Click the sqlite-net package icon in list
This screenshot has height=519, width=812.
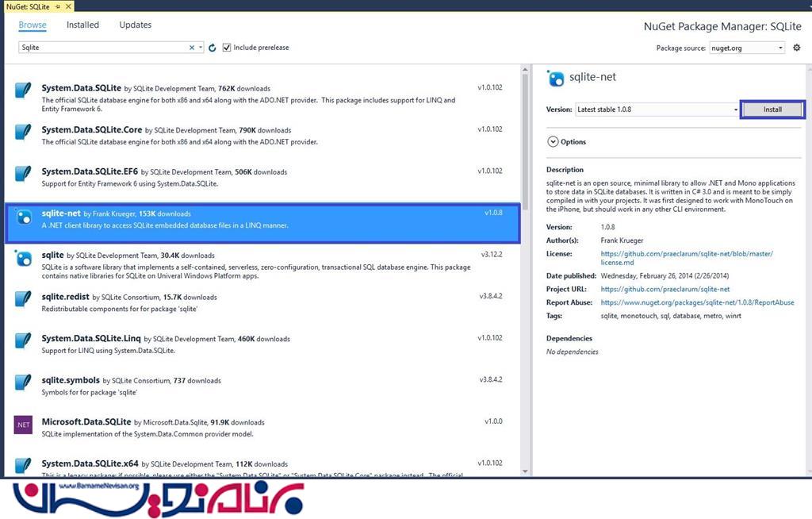[24, 217]
